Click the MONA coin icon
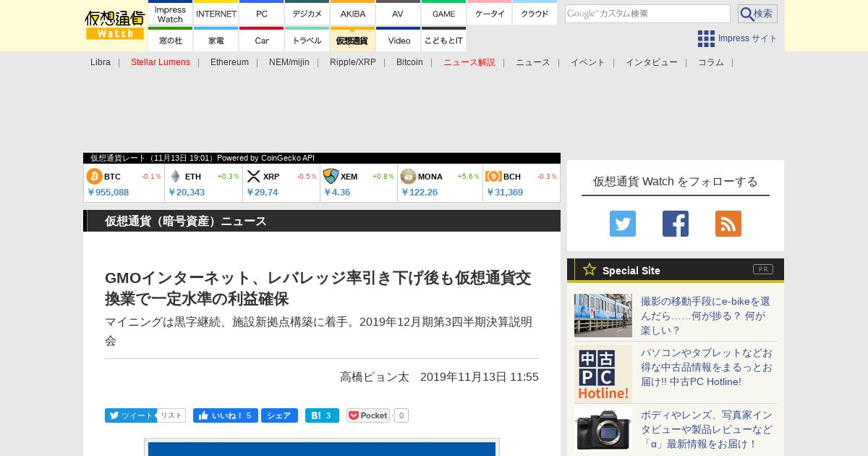The height and width of the screenshot is (456, 868). point(408,177)
